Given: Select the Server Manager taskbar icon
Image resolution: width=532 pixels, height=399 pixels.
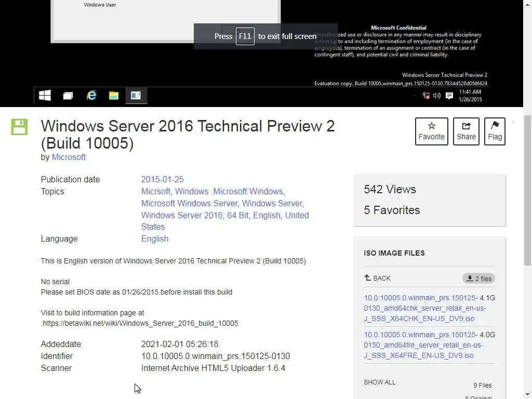Looking at the screenshot, I should pyautogui.click(x=136, y=96).
